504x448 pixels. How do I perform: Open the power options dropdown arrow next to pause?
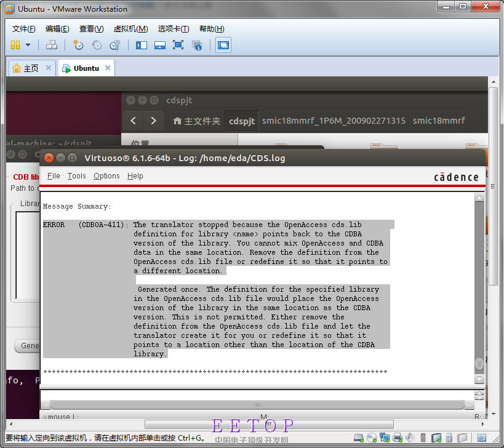coord(28,45)
